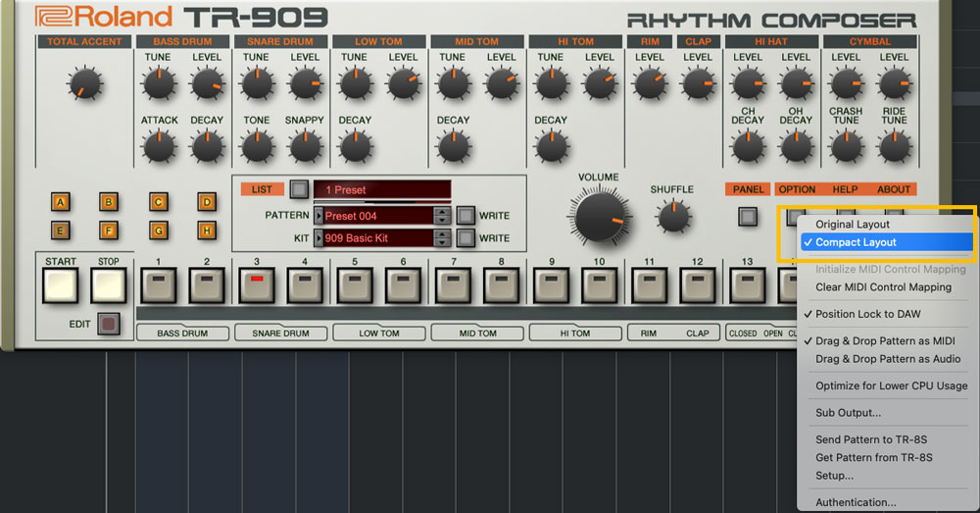Click the Bass Drum TUNE knob
Screen dimensions: 980x513
point(159,83)
